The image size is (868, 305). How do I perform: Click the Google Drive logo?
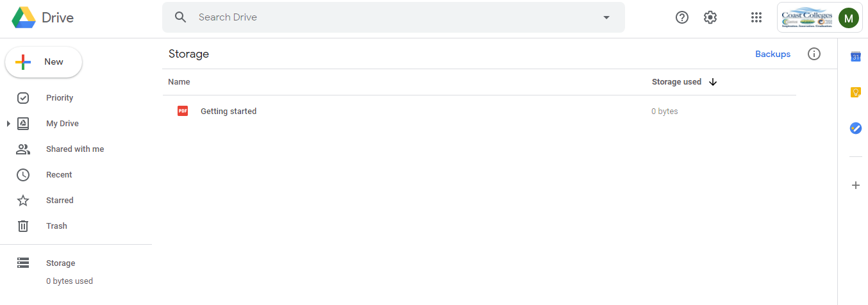(24, 17)
